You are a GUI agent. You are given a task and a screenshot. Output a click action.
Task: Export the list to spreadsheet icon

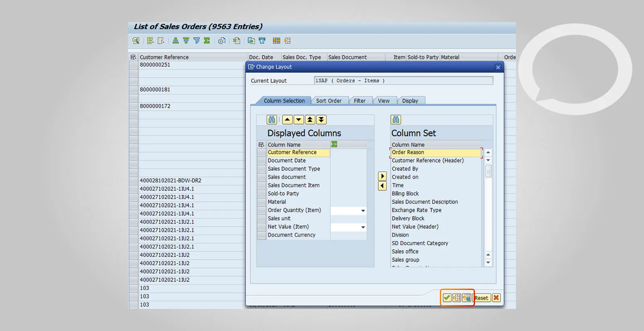237,41
